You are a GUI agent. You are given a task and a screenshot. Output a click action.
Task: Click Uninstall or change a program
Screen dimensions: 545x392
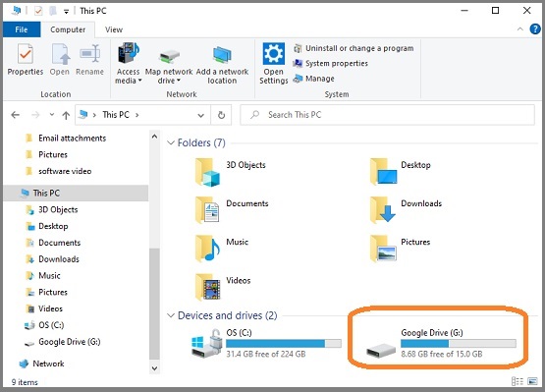354,48
